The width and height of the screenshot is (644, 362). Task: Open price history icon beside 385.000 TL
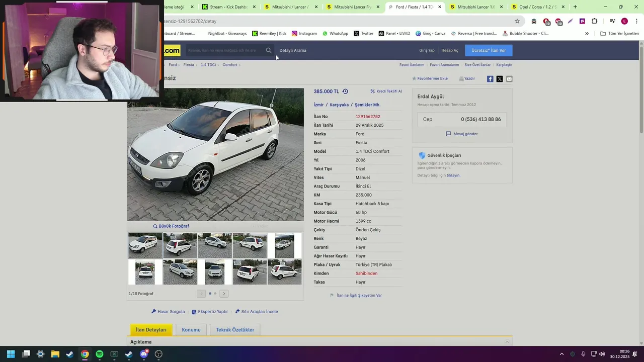tap(345, 92)
